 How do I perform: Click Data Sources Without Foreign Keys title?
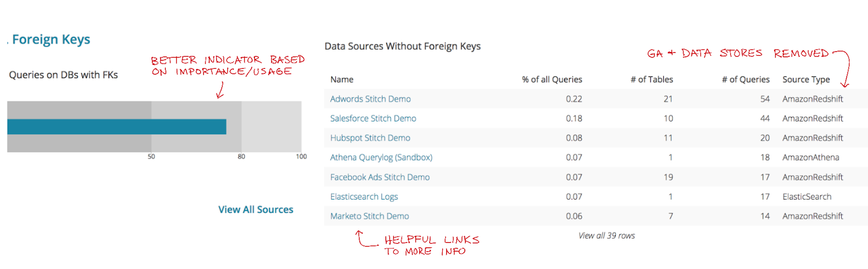click(403, 46)
